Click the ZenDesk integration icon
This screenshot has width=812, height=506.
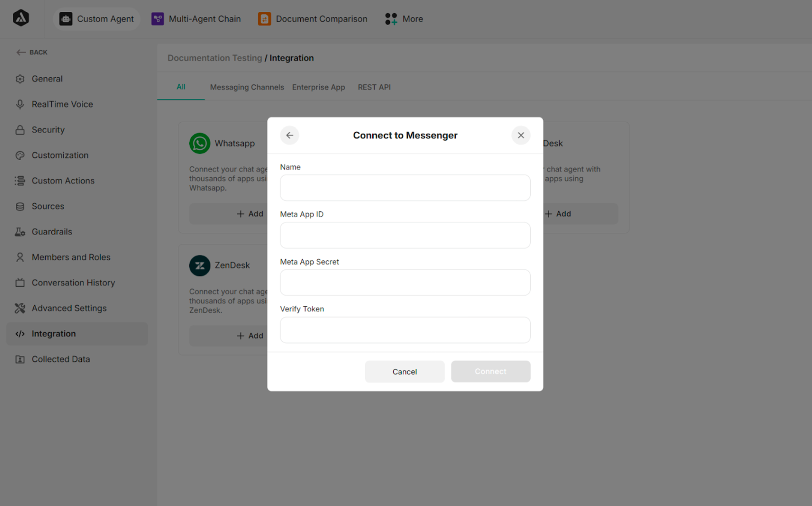coord(200,265)
